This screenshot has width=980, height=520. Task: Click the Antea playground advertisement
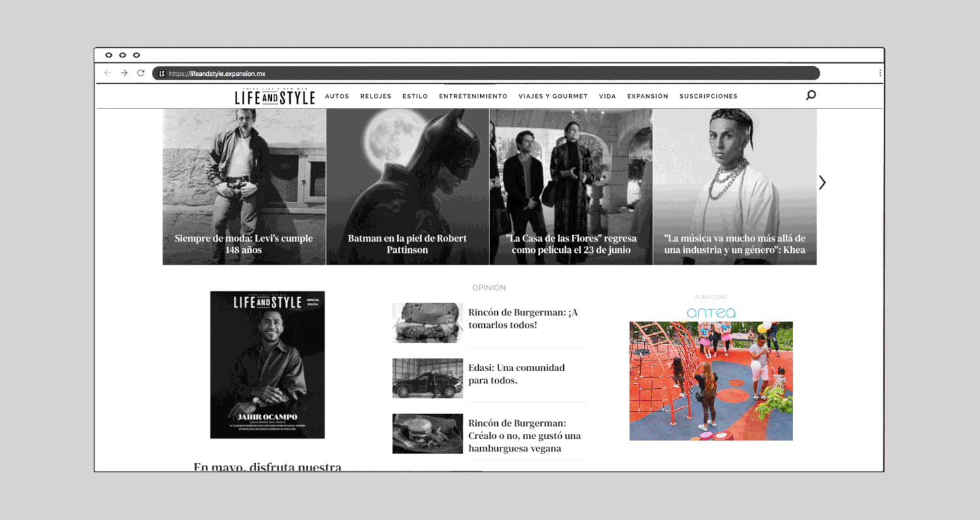click(x=711, y=380)
